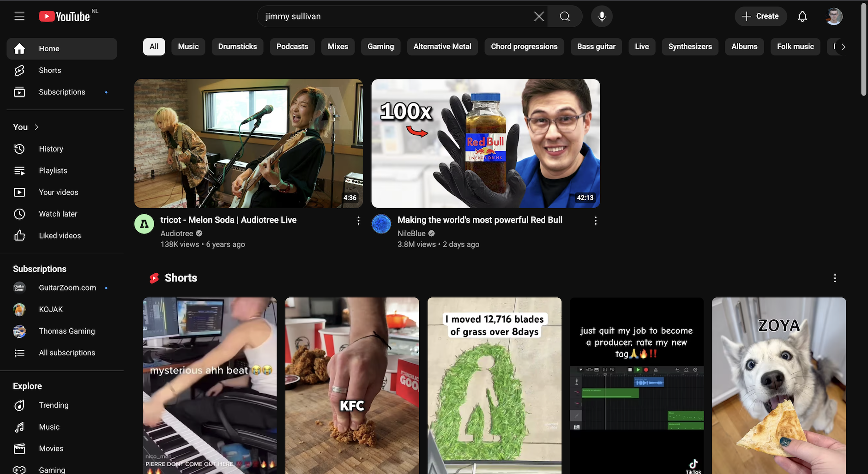The height and width of the screenshot is (474, 868).
Task: Go to Home in the sidebar
Action: pos(62,48)
